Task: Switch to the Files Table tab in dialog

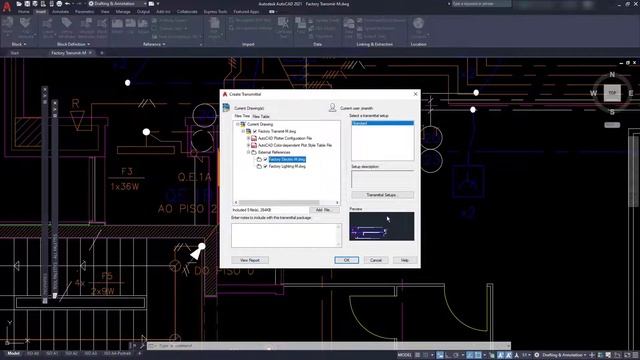Action: pos(260,117)
